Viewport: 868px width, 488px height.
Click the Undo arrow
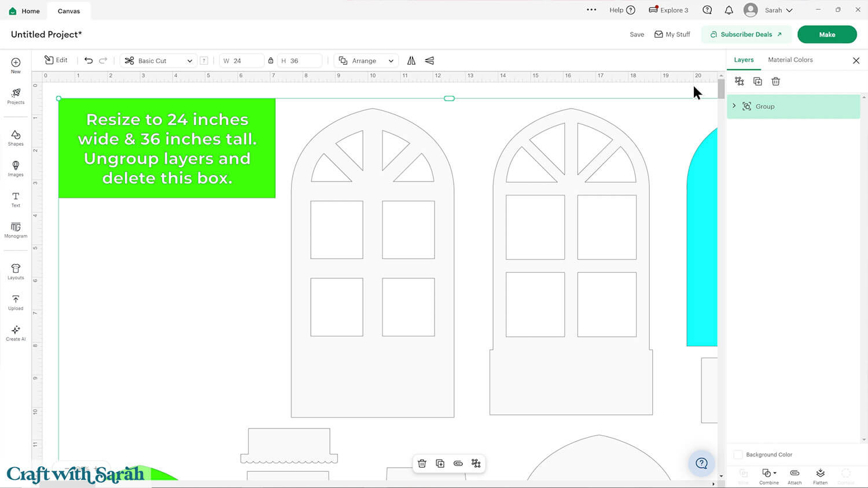pyautogui.click(x=89, y=61)
